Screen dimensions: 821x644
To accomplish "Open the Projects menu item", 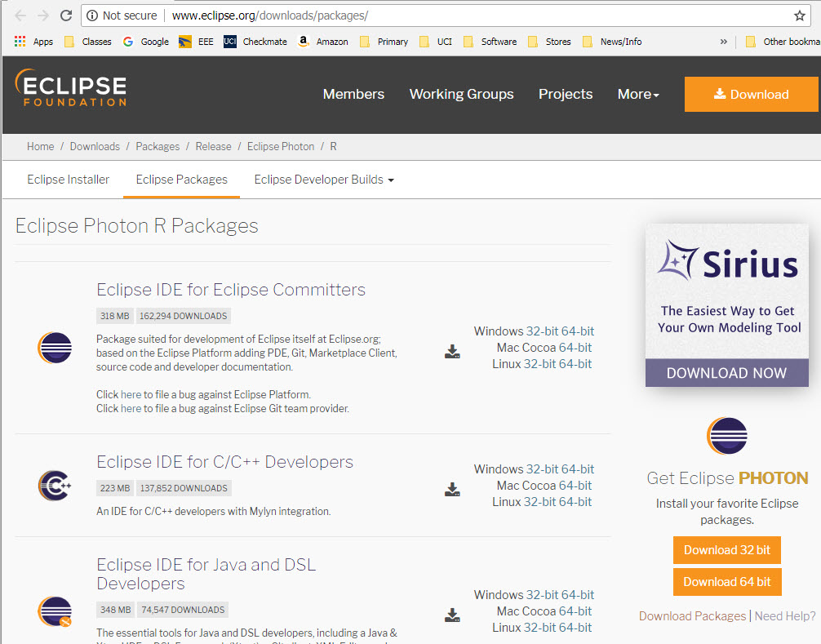I will coord(566,94).
